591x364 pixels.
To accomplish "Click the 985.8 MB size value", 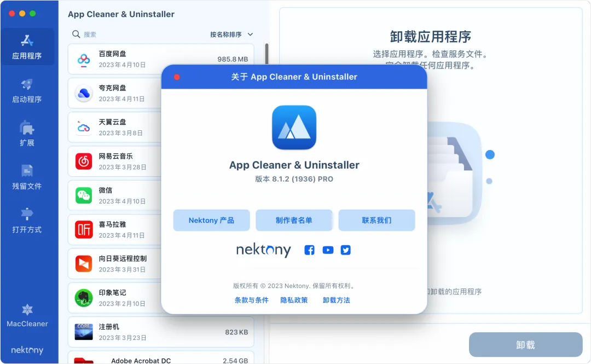I will (233, 59).
